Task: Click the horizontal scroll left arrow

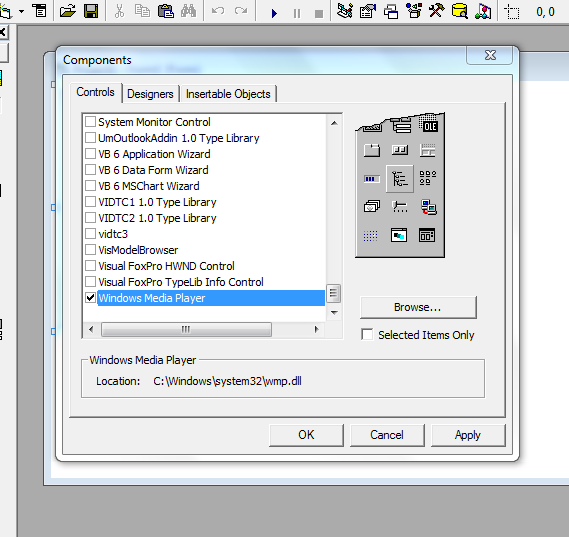Action: [91, 329]
